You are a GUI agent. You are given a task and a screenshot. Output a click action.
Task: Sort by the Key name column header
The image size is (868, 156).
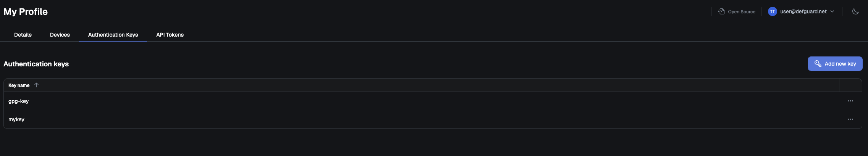(19, 85)
